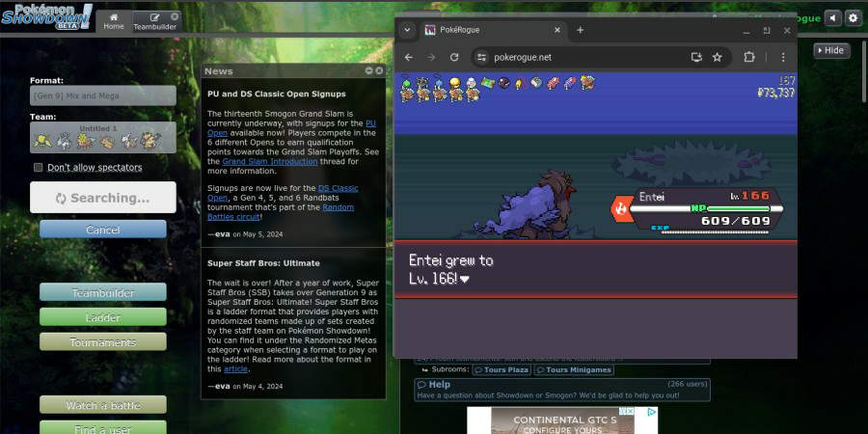Click the Pokémon Showdown logo
This screenshot has height=434, width=868.
[x=47, y=16]
